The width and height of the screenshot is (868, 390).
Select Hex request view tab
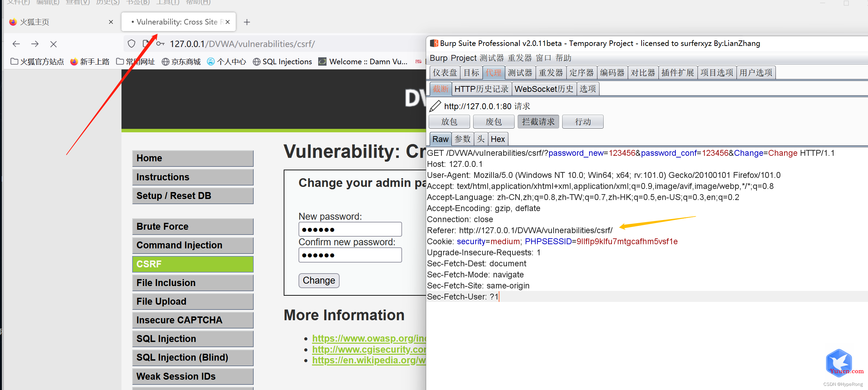pyautogui.click(x=498, y=139)
